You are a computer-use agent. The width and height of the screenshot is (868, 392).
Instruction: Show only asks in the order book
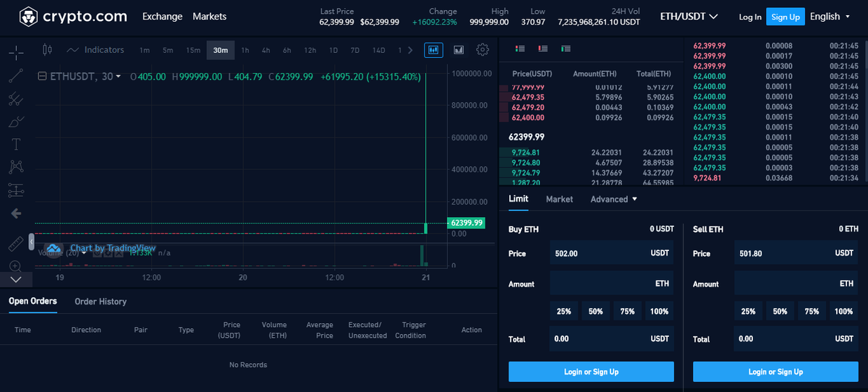[543, 48]
